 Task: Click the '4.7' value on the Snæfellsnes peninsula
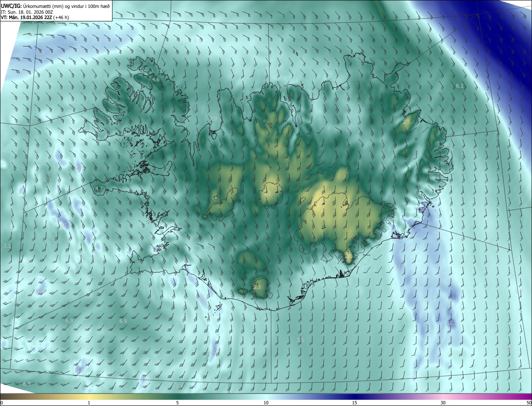click(x=99, y=188)
